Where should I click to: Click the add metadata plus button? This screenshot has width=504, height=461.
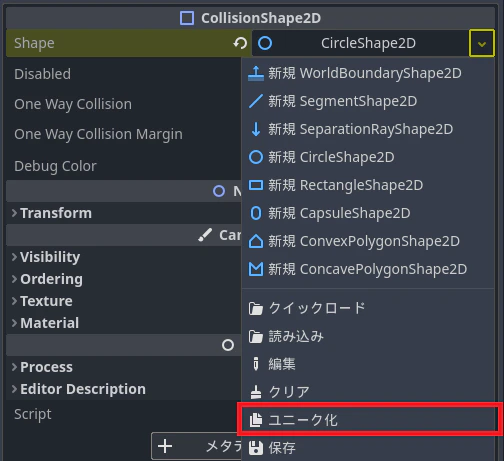click(x=197, y=446)
